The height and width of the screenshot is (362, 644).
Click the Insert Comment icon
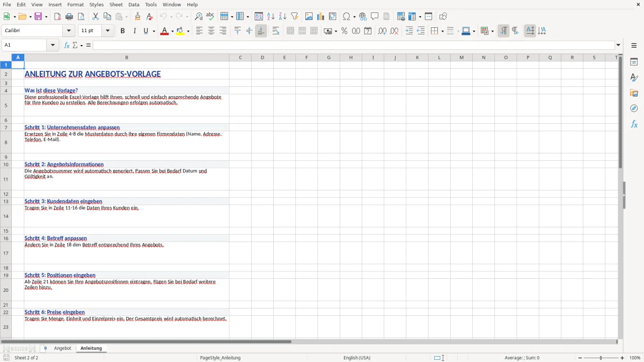[x=375, y=17]
